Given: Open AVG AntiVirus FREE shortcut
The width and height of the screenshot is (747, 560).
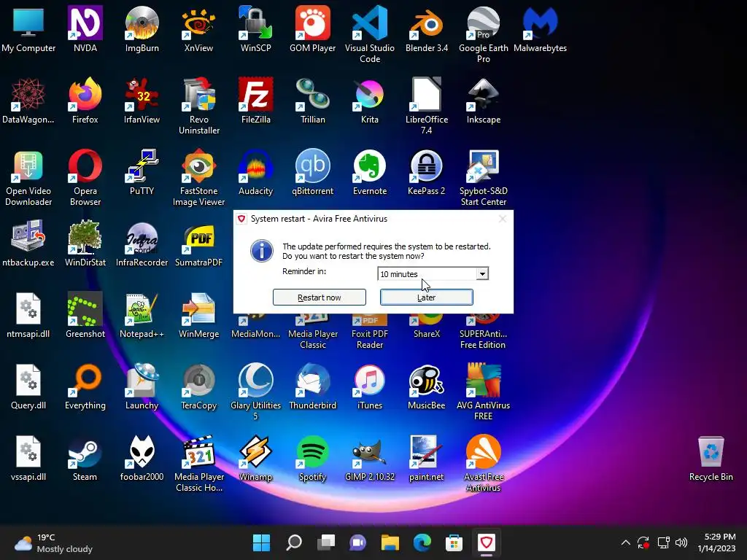Looking at the screenshot, I should pos(484,392).
